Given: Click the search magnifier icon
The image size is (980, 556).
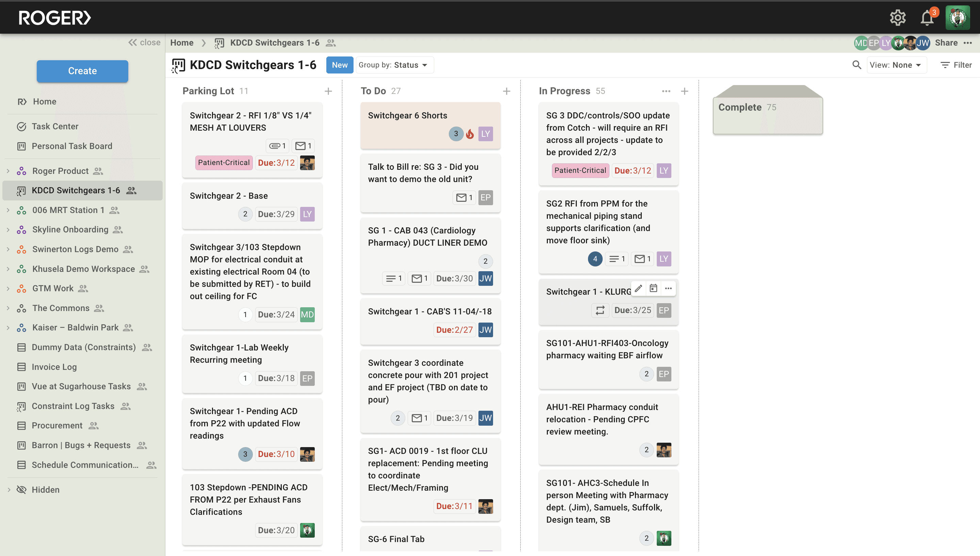Looking at the screenshot, I should pos(856,65).
